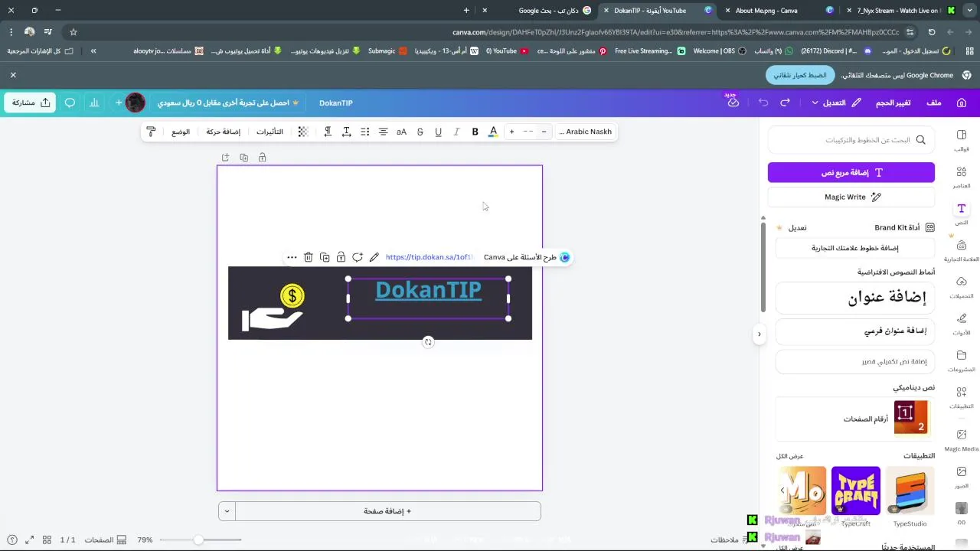Image resolution: width=980 pixels, height=551 pixels.
Task: Click the Canva home icon
Action: [962, 103]
